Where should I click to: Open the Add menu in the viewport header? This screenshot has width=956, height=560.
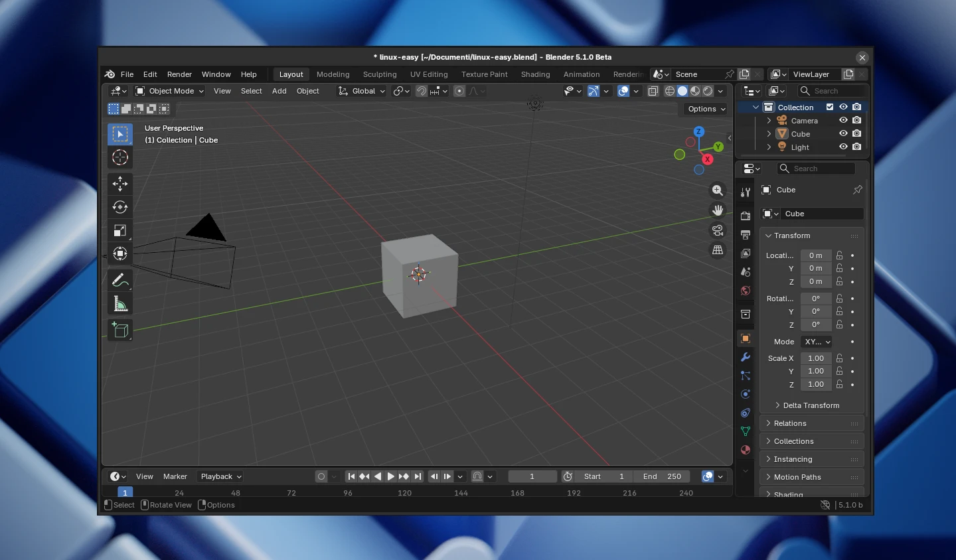point(279,91)
